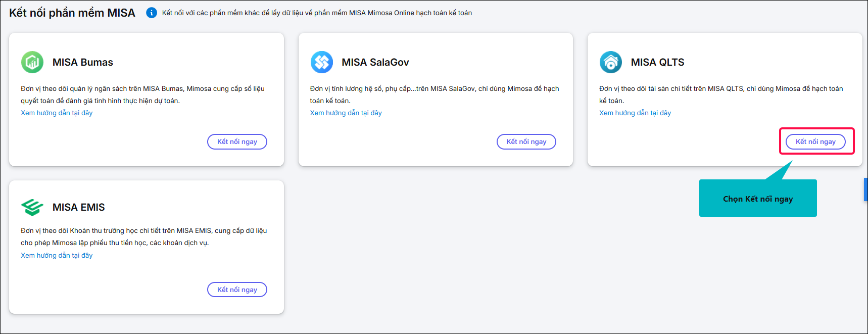Connect MISA Bumas with Kết nối ngay
This screenshot has width=868, height=334.
point(237,142)
